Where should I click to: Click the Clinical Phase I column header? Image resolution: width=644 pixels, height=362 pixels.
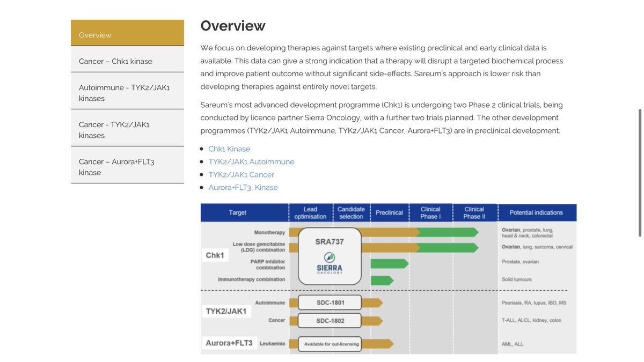[x=430, y=213]
